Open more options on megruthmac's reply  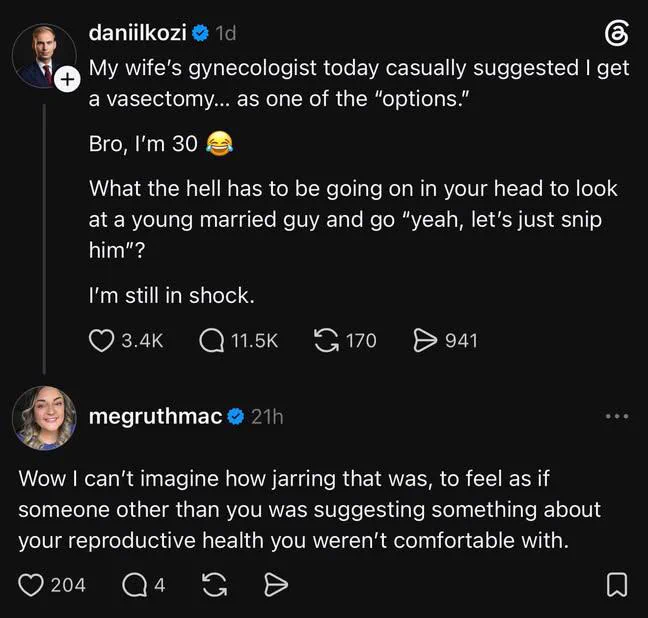pyautogui.click(x=617, y=416)
